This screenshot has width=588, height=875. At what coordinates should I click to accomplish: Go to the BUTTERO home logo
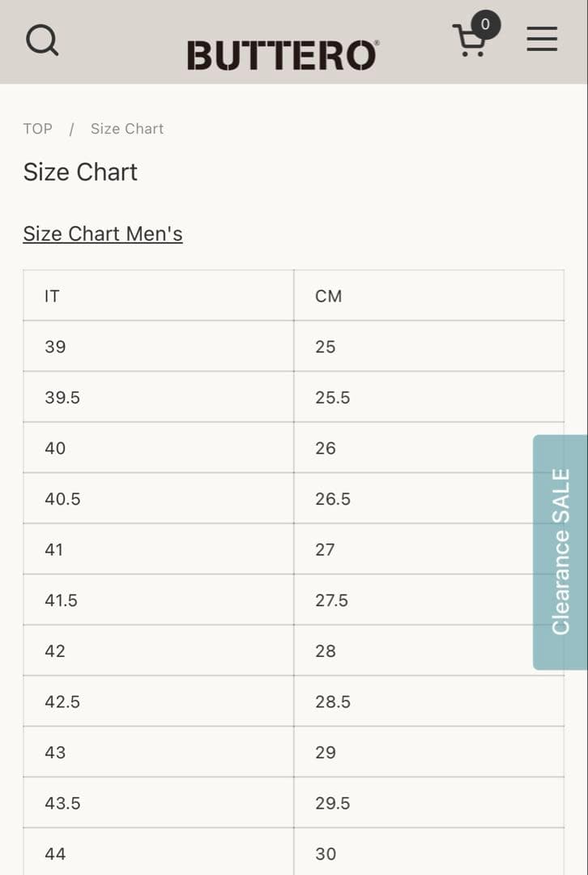point(282,55)
